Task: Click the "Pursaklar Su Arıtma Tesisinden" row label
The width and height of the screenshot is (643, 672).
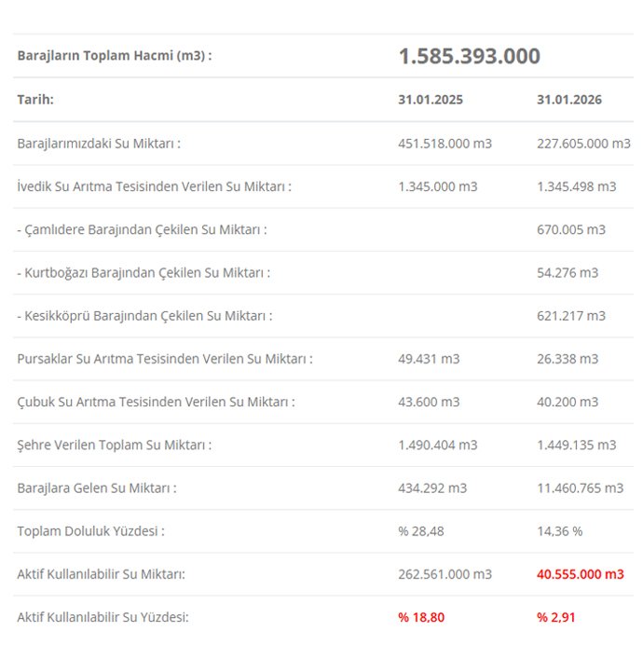Action: coord(165,359)
